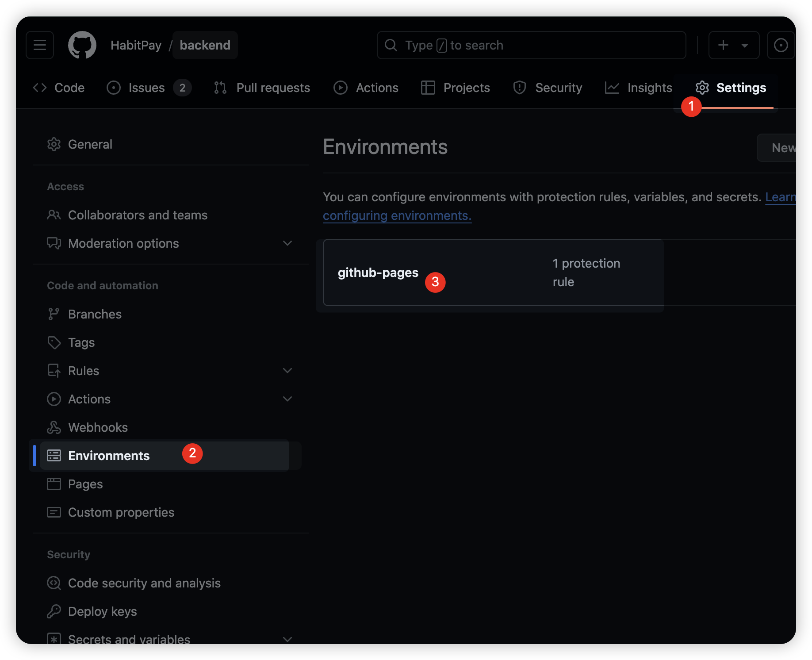The width and height of the screenshot is (812, 660).
Task: Click the GitHub Octocat logo
Action: [82, 45]
